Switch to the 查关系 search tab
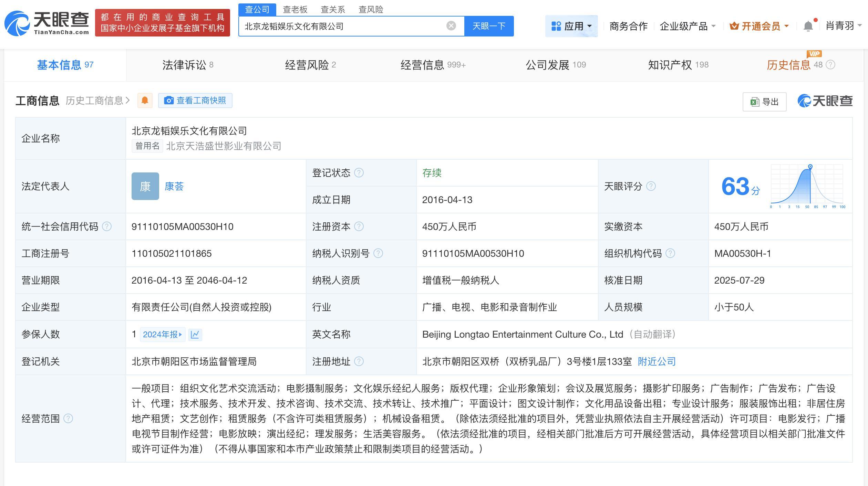Viewport: 868px width, 486px height. tap(333, 10)
